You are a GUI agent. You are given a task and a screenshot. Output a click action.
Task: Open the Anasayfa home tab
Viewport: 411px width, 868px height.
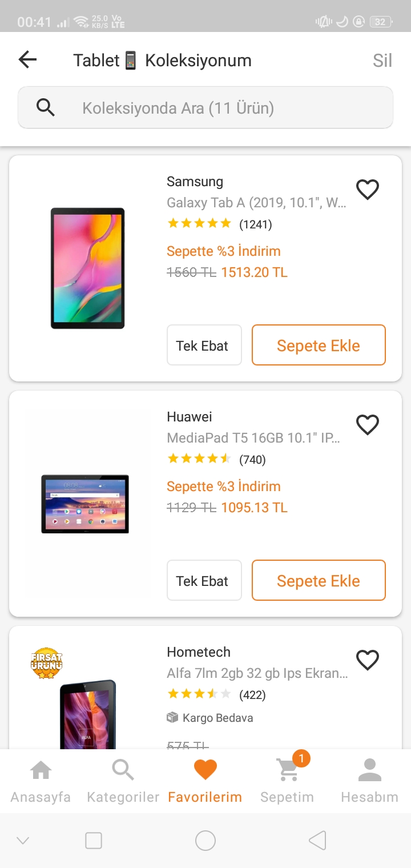coord(41,781)
